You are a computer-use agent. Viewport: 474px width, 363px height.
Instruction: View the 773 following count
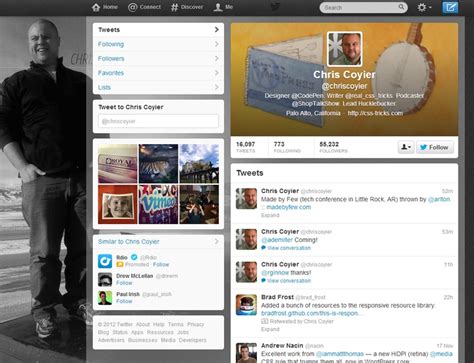(x=287, y=147)
